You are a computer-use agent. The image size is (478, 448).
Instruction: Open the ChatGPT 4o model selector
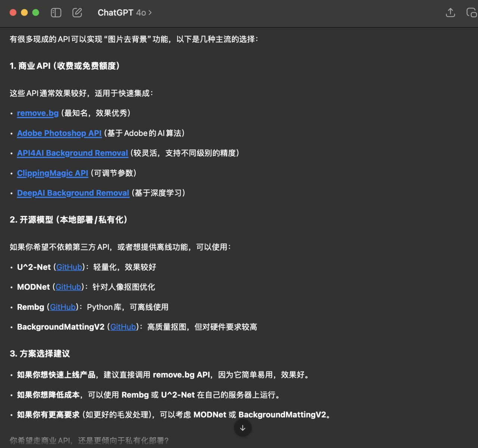click(x=124, y=13)
